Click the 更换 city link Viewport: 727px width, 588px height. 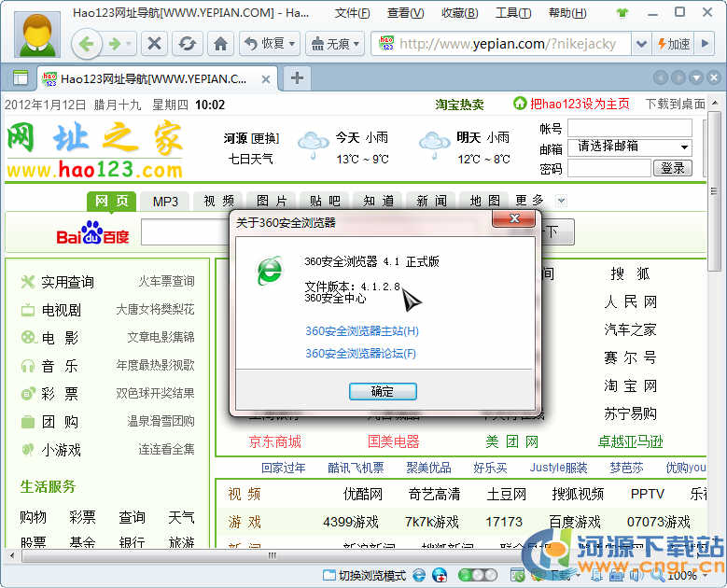pos(265,138)
